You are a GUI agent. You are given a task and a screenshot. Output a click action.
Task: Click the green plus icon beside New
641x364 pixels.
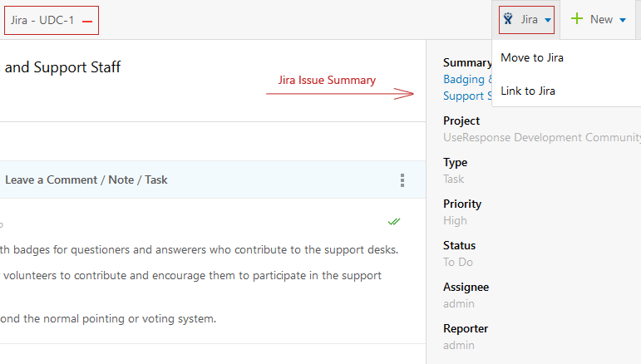point(577,19)
